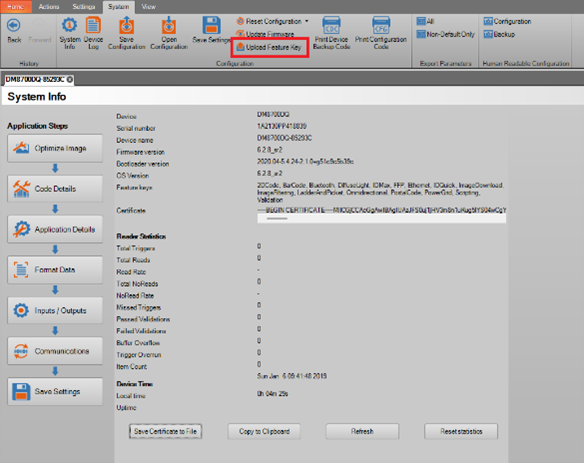Click the Back arrow icon
The image size is (584, 463).
(x=14, y=26)
